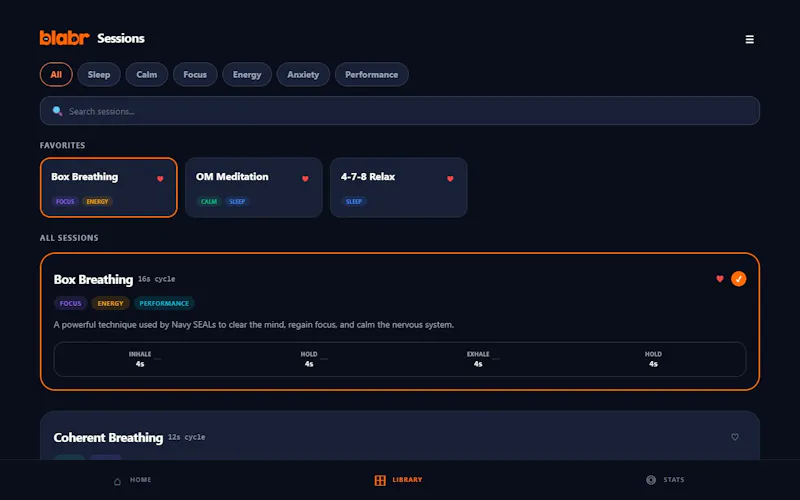The height and width of the screenshot is (500, 800).
Task: Select the Energy filter tab
Action: click(x=247, y=74)
